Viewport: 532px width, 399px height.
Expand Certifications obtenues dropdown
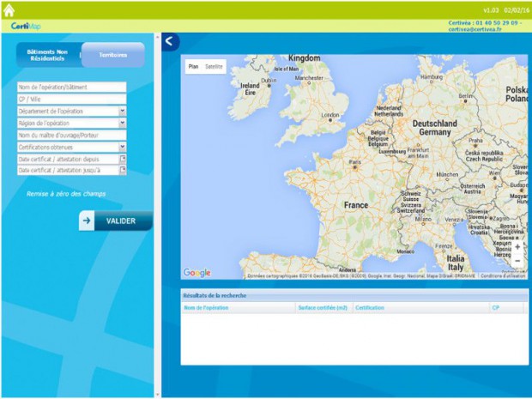(122, 147)
